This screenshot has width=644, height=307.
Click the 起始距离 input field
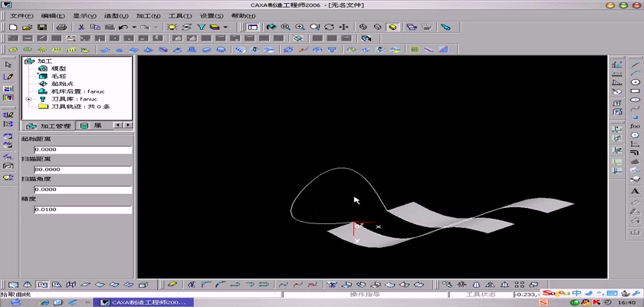[x=83, y=150]
